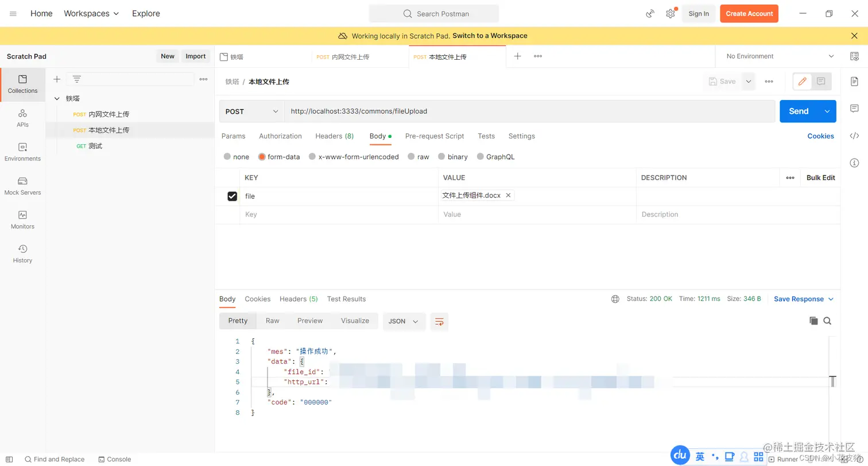Open the settings gear icon
Screen dimensions: 868x466
[x=671, y=13]
